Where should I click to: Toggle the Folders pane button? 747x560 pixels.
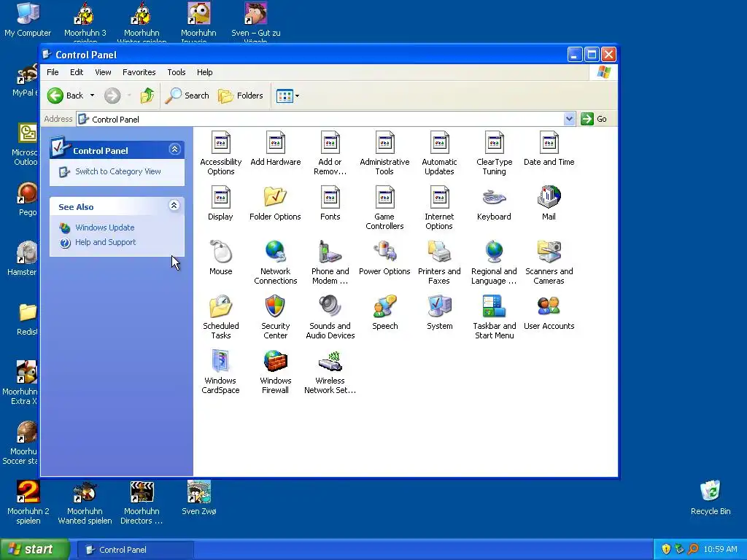pos(241,96)
